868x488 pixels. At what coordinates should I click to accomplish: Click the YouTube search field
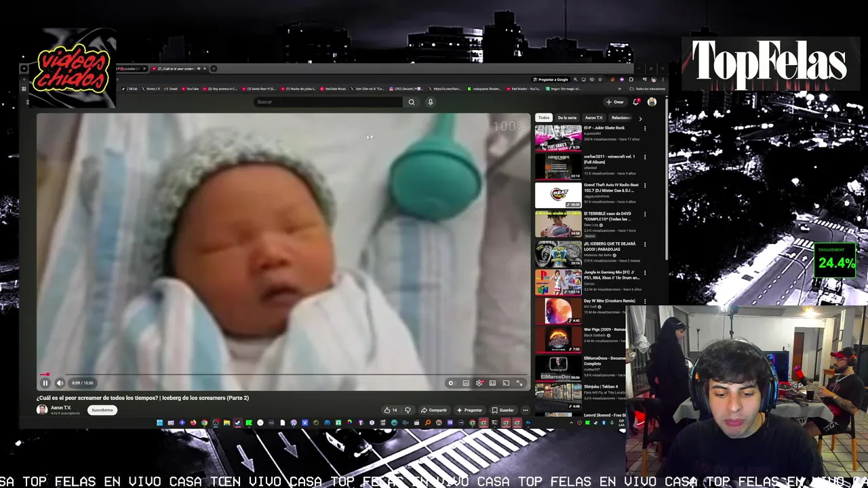(329, 102)
